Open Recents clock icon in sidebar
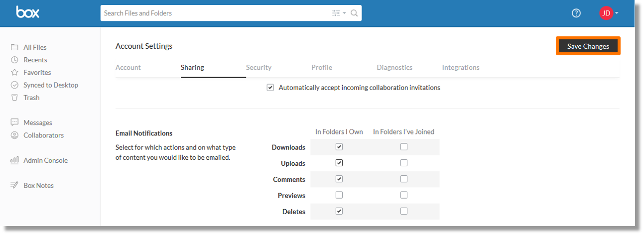The width and height of the screenshot is (644, 235). click(x=14, y=60)
